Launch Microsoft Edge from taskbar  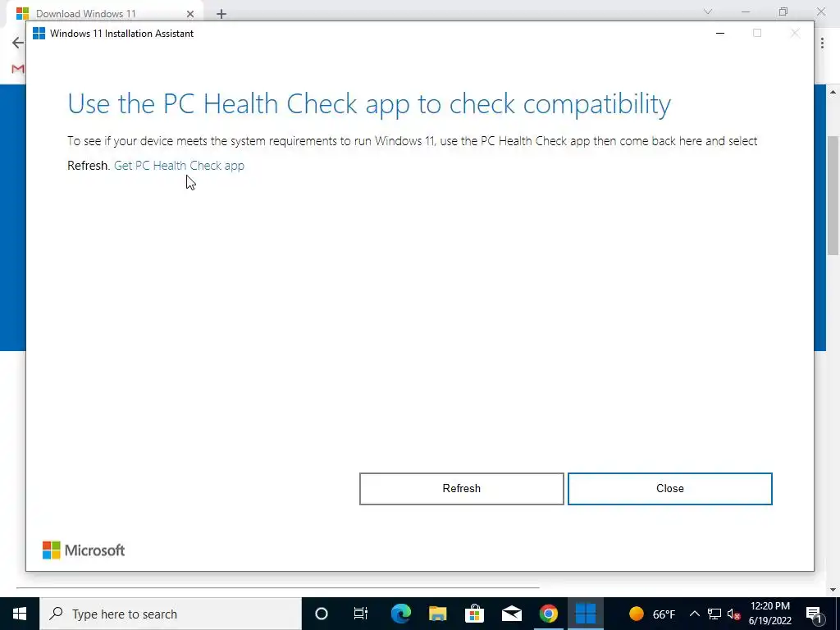tap(400, 614)
